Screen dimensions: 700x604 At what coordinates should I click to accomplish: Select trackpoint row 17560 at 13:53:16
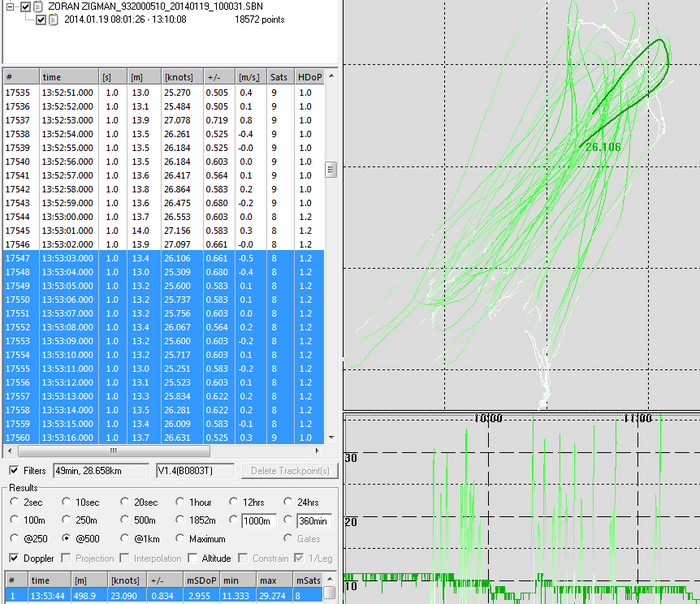click(x=163, y=437)
